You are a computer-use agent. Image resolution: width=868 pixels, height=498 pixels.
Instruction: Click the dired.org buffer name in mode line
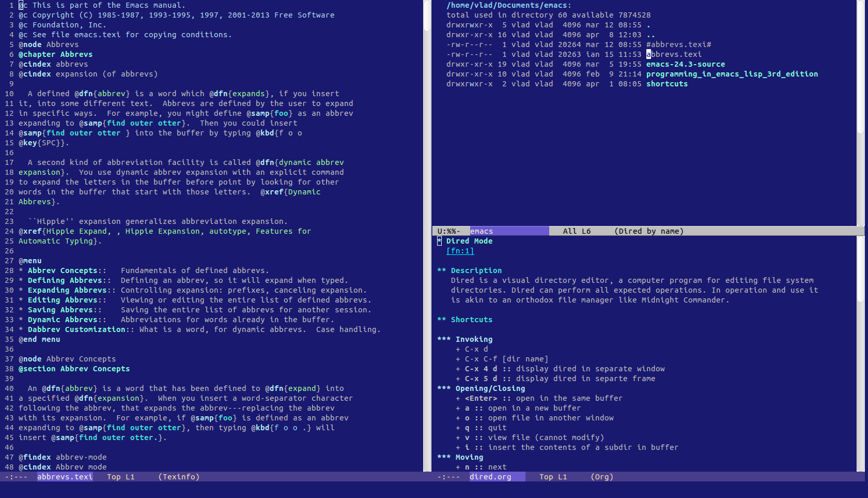(x=490, y=477)
